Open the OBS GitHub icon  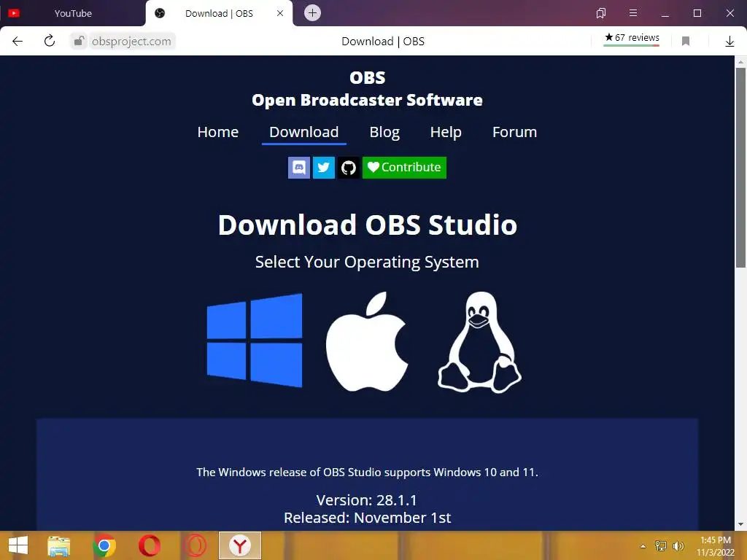point(349,168)
